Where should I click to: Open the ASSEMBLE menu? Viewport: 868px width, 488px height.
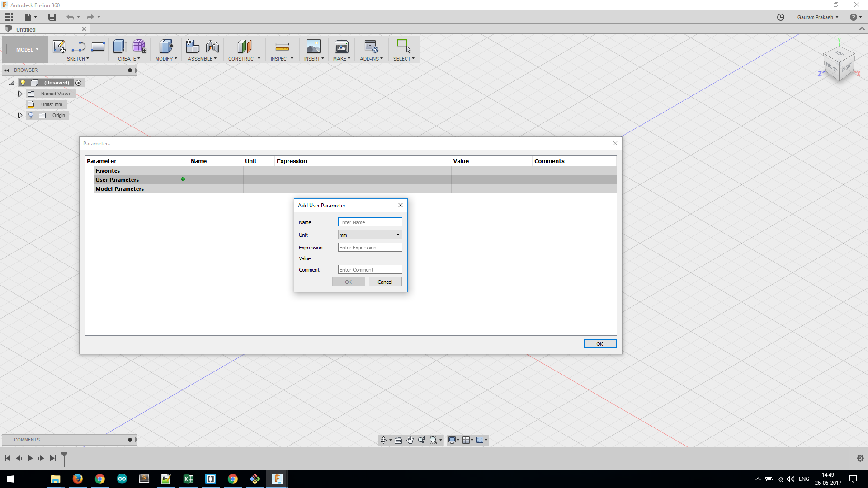pos(202,59)
